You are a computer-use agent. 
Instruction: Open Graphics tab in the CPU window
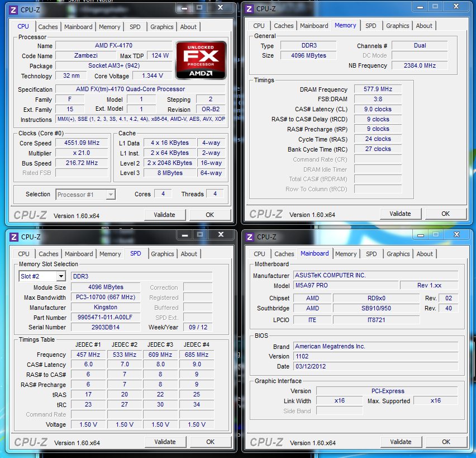(162, 27)
